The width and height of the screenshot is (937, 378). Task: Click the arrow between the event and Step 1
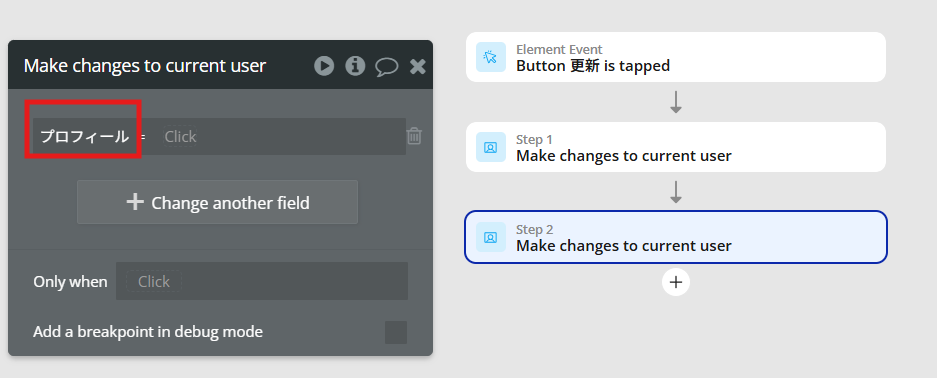(676, 103)
